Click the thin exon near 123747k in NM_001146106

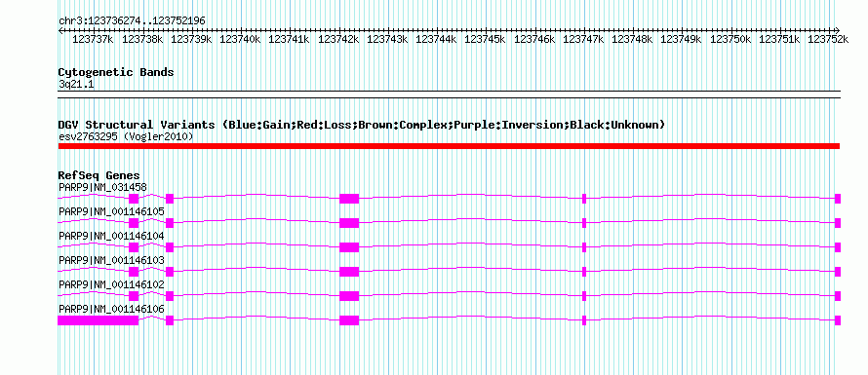(x=584, y=320)
